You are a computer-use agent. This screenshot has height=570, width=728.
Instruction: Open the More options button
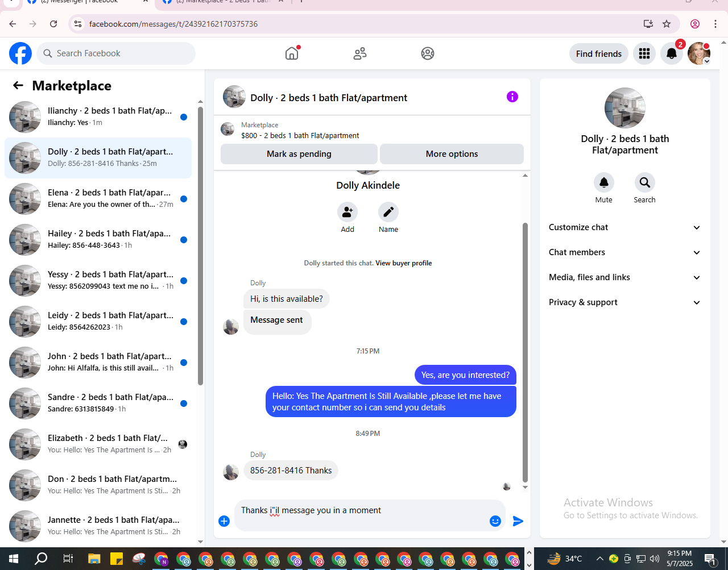click(452, 154)
